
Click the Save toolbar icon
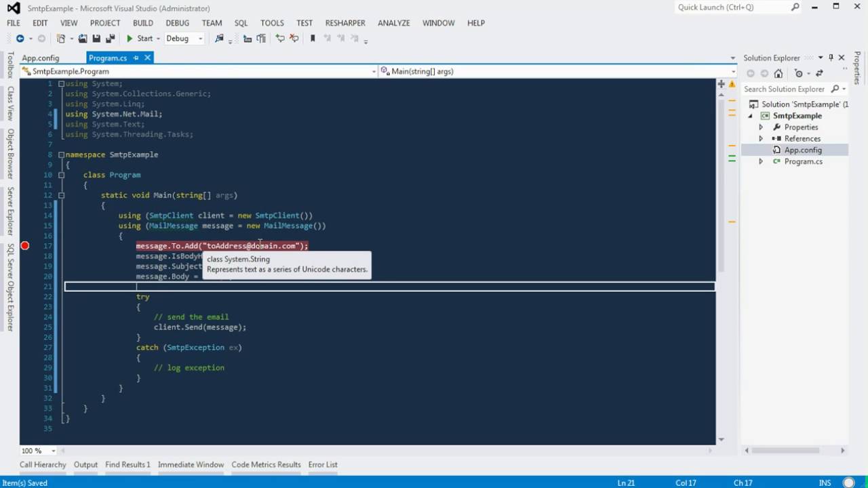coord(96,39)
